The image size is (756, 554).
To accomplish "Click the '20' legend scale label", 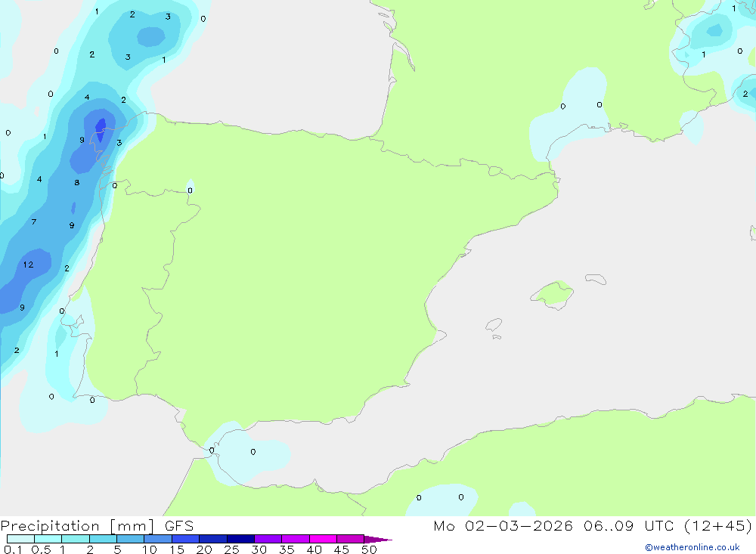I will (x=204, y=549).
